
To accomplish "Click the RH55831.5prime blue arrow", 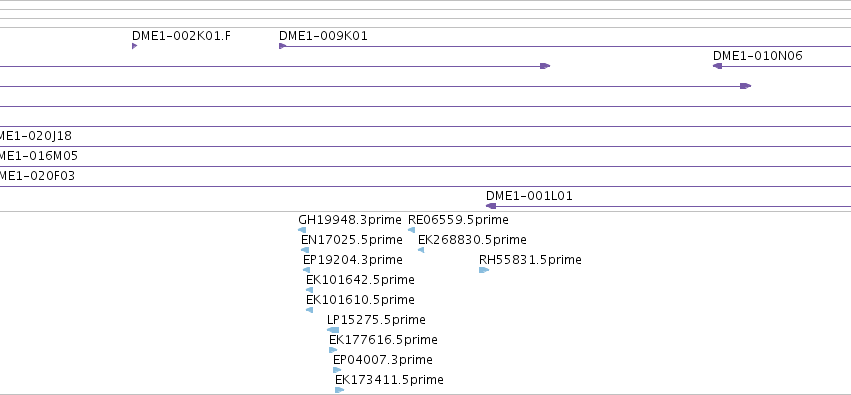I will pyautogui.click(x=484, y=270).
